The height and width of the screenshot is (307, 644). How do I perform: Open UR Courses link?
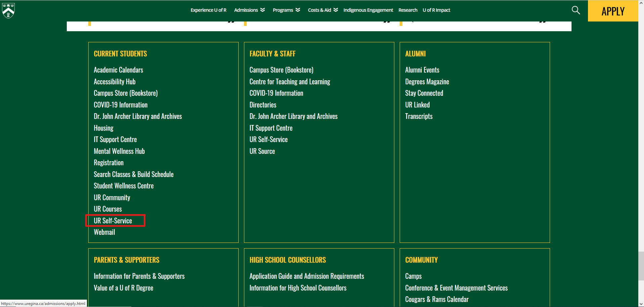tap(108, 209)
